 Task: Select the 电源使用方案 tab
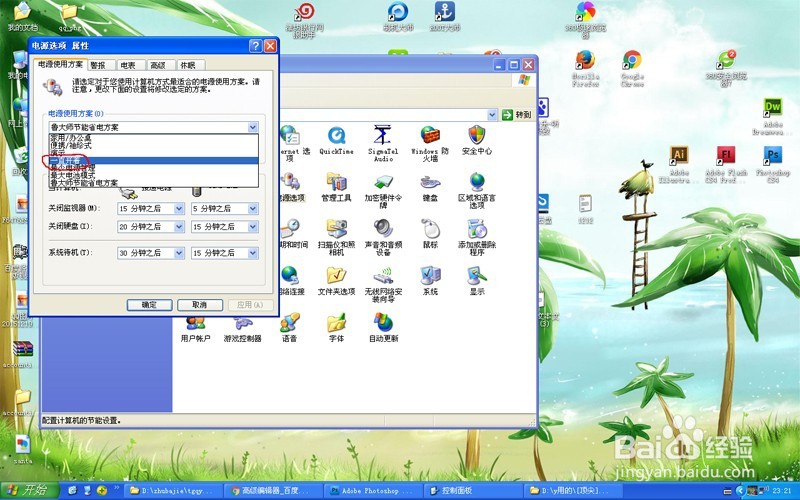point(61,64)
